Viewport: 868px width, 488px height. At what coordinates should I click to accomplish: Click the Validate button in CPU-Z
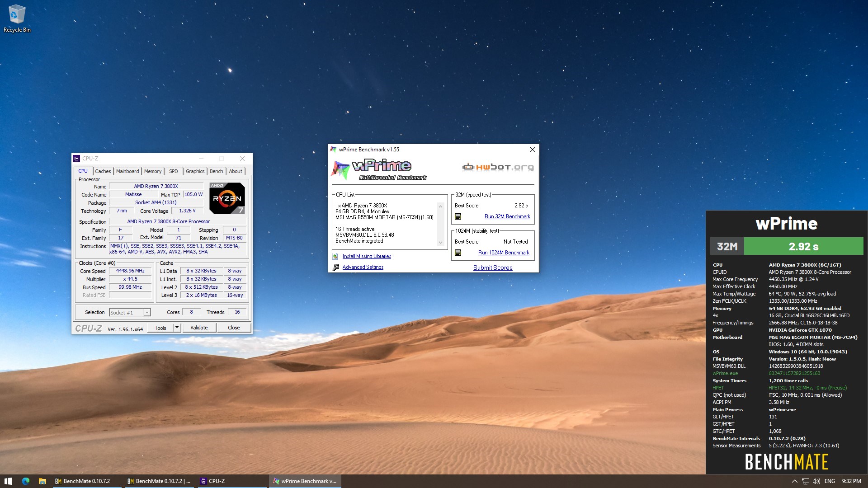[199, 328]
